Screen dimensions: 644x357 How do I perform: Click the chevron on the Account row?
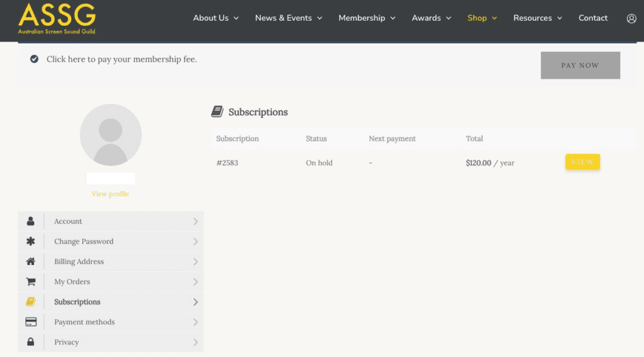(x=196, y=221)
